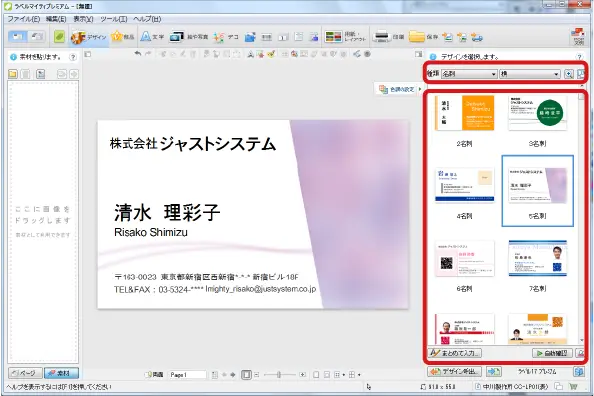Click the まとめて入力 button
The width and height of the screenshot is (594, 396).
(x=455, y=353)
